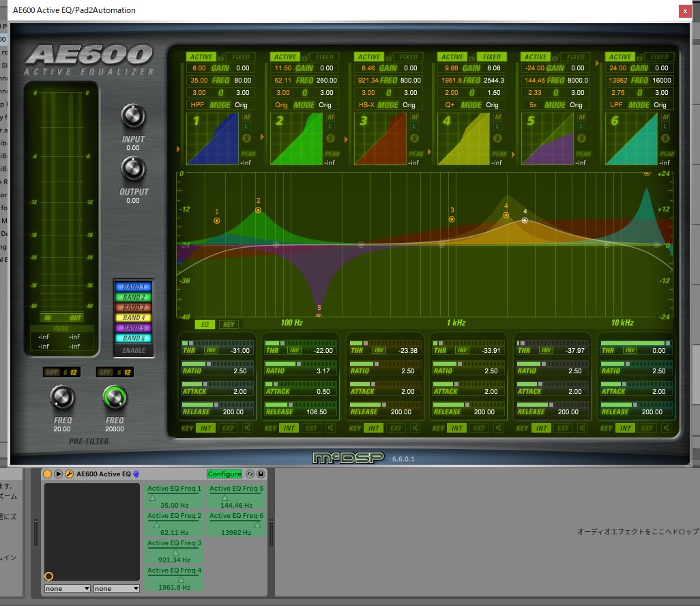Select BAND 1 in band list
This screenshot has width=700, height=606.
coord(134,287)
